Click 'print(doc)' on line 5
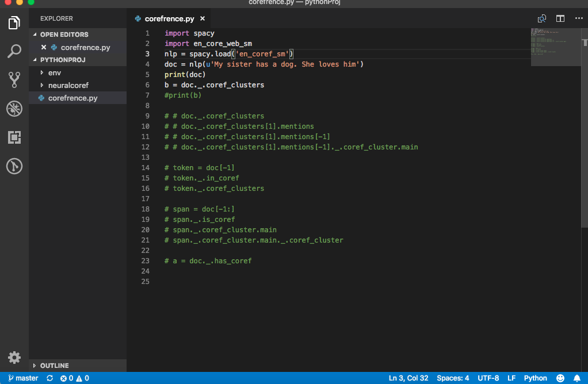This screenshot has height=384, width=588. 185,75
